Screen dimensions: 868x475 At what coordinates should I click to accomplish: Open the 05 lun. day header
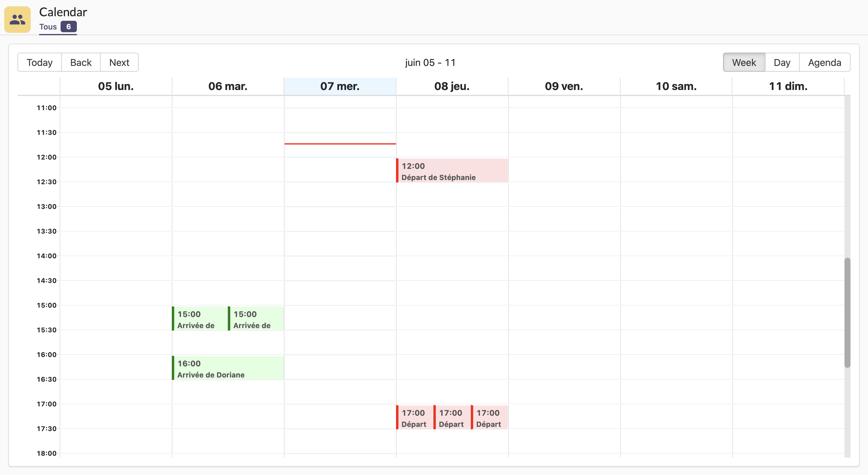pyautogui.click(x=115, y=86)
